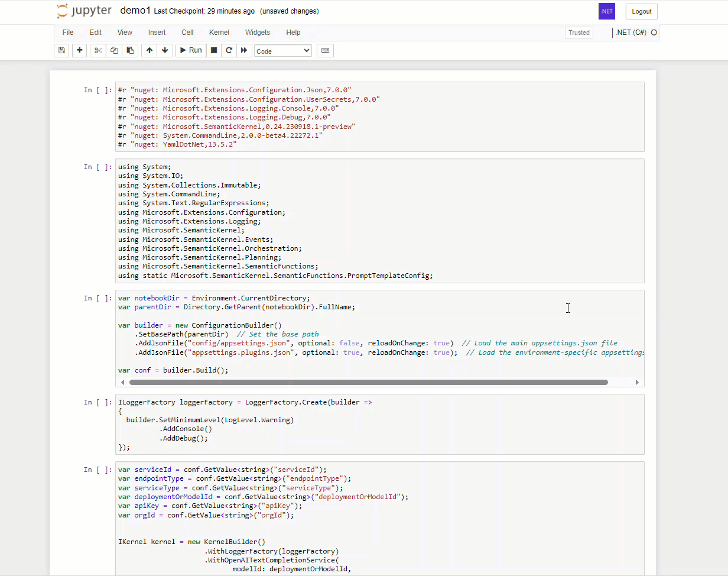Viewport: 728px width, 576px height.
Task: Select the In [ ] prompt of serviceId cell
Action: tap(97, 470)
